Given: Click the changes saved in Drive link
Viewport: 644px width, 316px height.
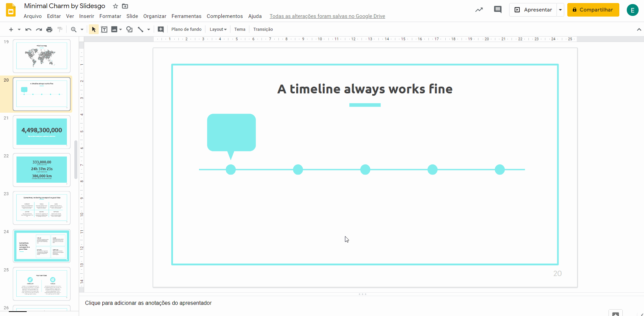Looking at the screenshot, I should [x=327, y=16].
